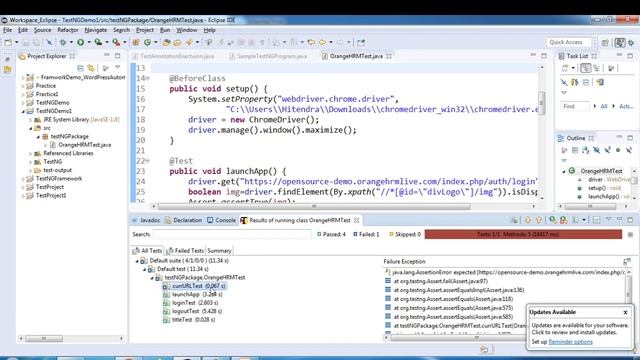This screenshot has width=640, height=360.
Task: Click the Open Perspective icon
Action: pyautogui.click(x=605, y=42)
